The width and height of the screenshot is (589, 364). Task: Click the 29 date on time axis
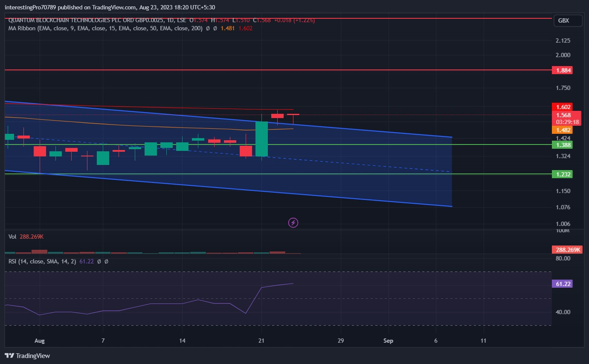pos(340,341)
